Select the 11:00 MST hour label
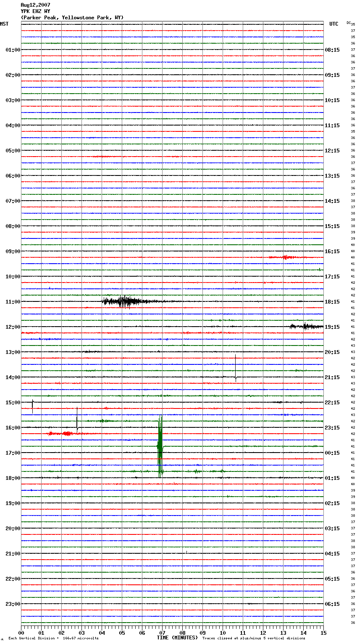 (x=13, y=302)
